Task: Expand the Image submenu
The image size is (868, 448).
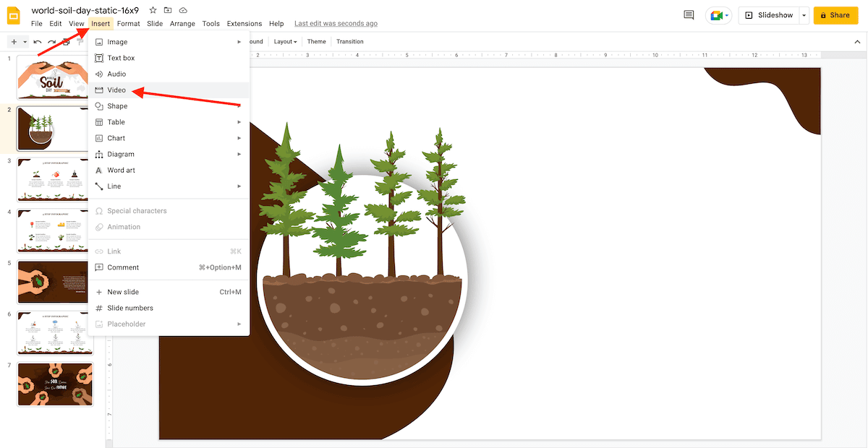Action: click(169, 42)
